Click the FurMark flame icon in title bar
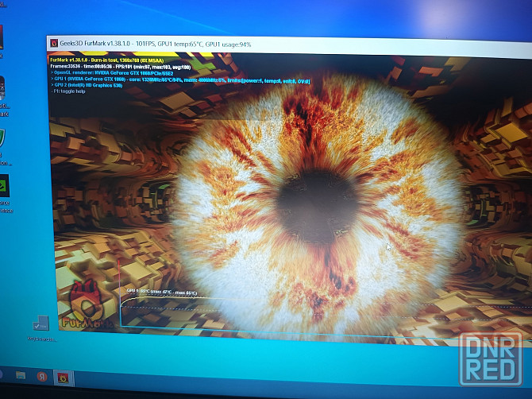 coord(54,43)
